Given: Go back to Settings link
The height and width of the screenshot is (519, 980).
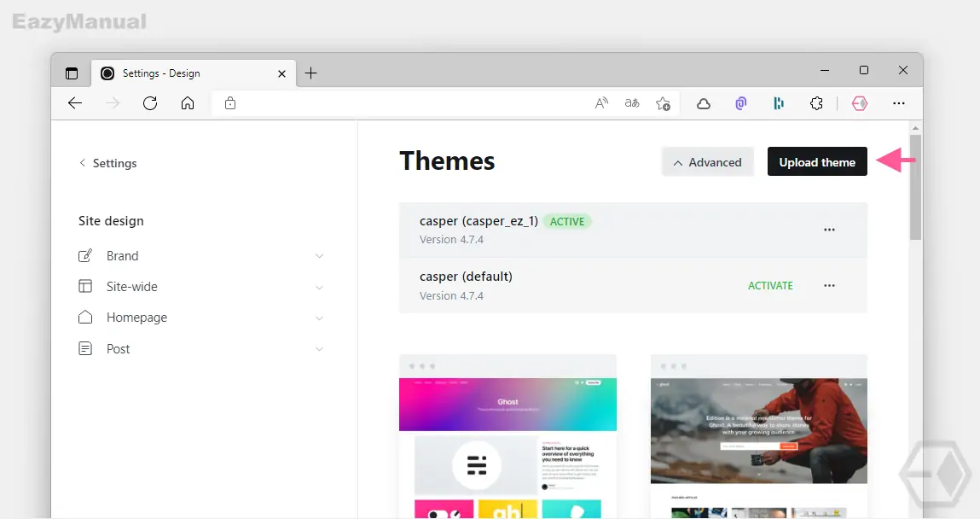Looking at the screenshot, I should coord(108,163).
